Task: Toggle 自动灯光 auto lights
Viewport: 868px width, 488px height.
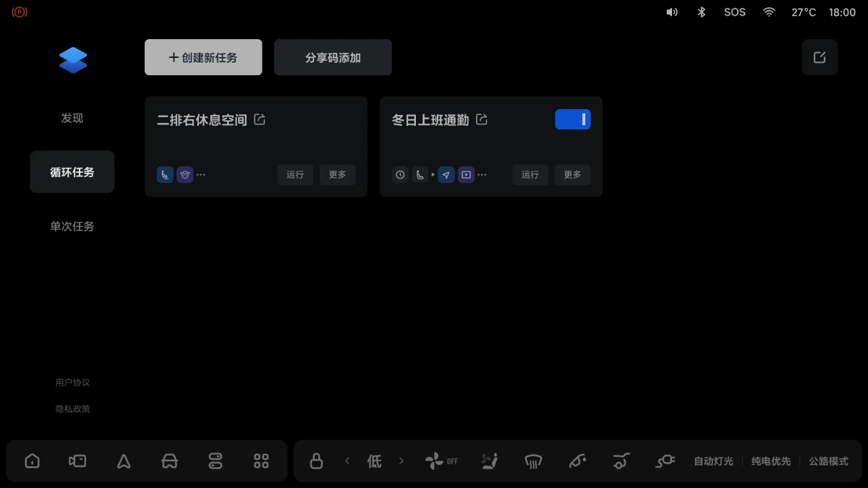Action: 713,461
